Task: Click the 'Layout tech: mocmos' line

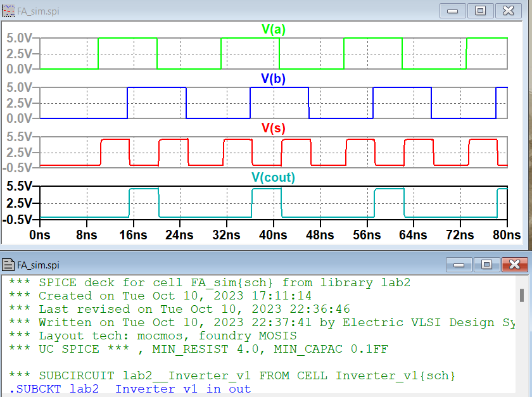Action: point(153,336)
